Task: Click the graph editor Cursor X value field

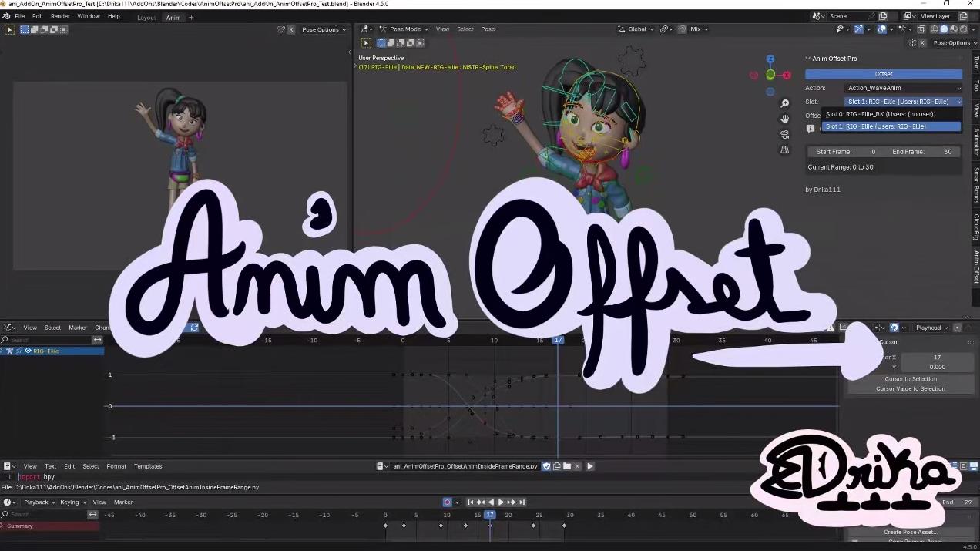Action: 936,358
